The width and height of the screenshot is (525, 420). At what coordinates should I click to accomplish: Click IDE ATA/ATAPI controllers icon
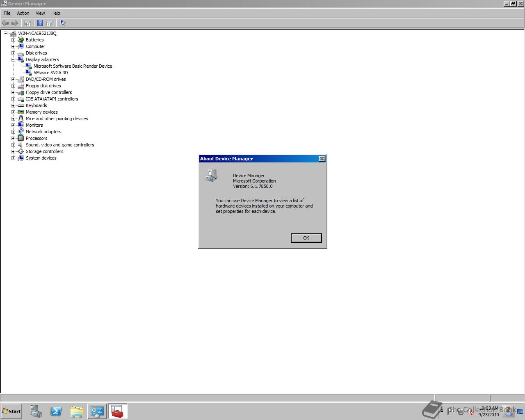pos(21,99)
